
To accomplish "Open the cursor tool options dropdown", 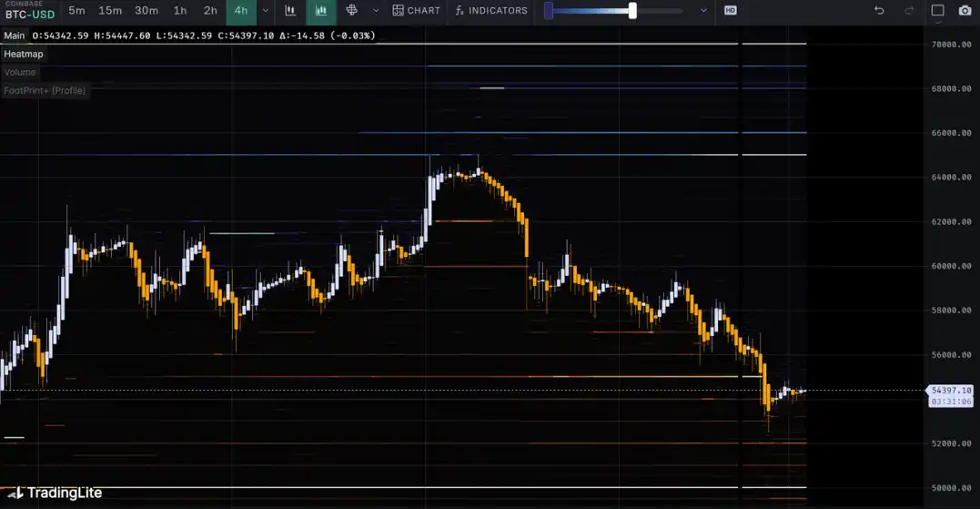I will [376, 11].
